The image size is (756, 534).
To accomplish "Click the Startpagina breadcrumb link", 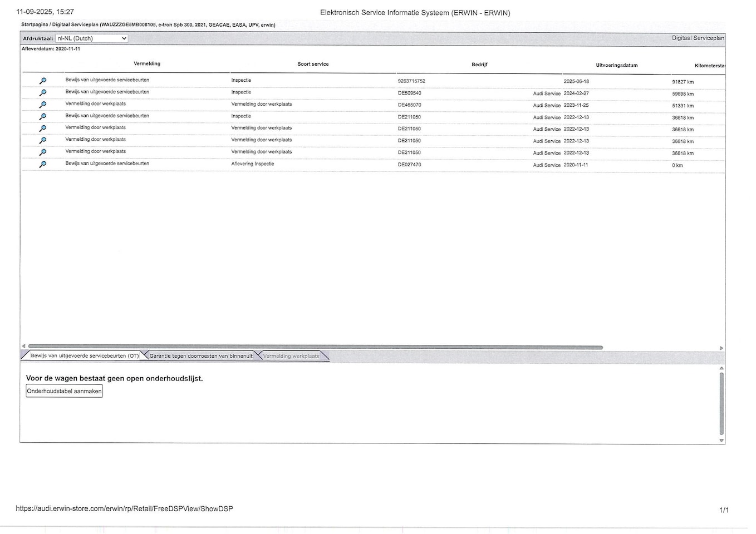I will (35, 25).
